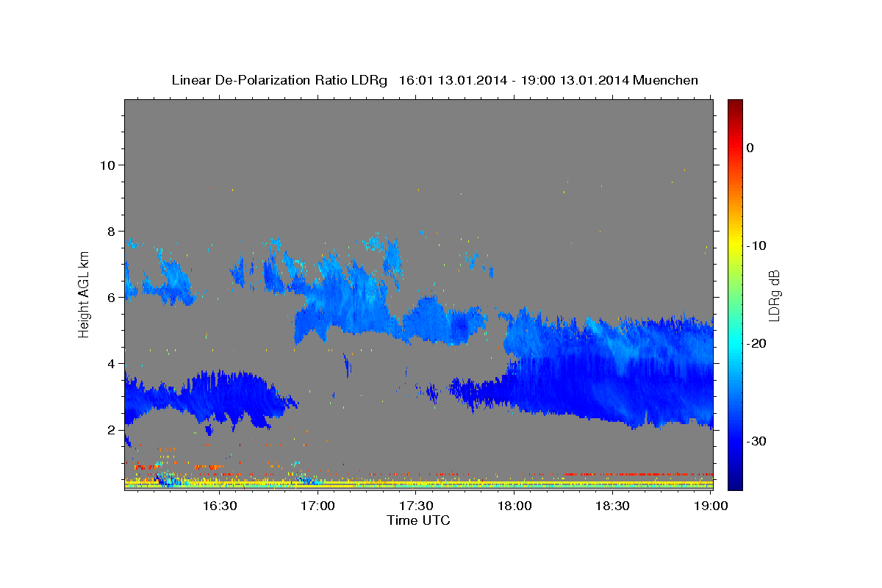Click the colorbar value -30
882x588 pixels.
[x=756, y=441]
